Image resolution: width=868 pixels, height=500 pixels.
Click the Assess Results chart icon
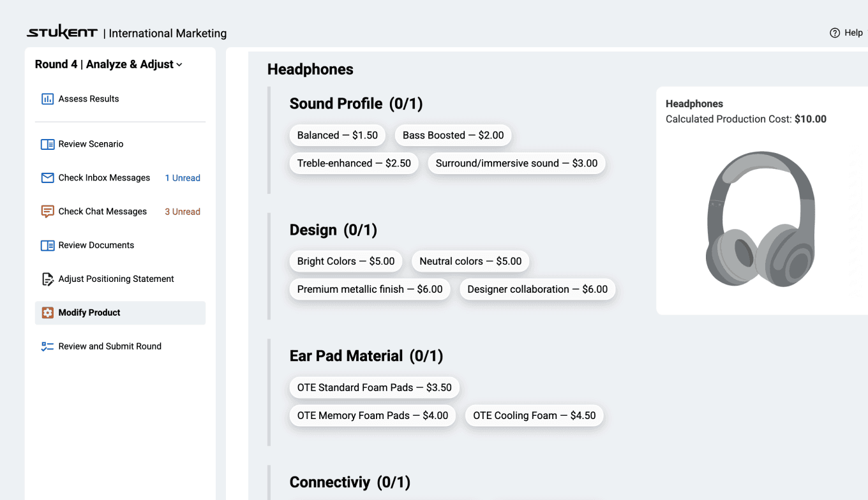coord(47,99)
